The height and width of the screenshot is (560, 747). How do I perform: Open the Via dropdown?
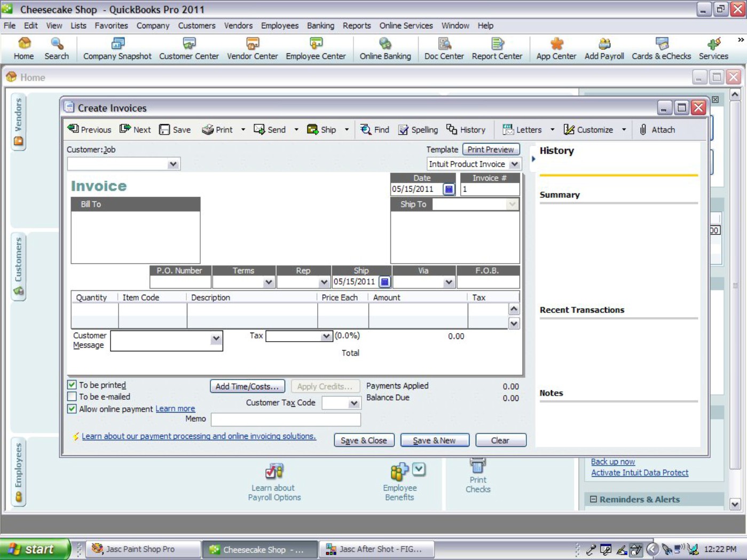pos(449,282)
